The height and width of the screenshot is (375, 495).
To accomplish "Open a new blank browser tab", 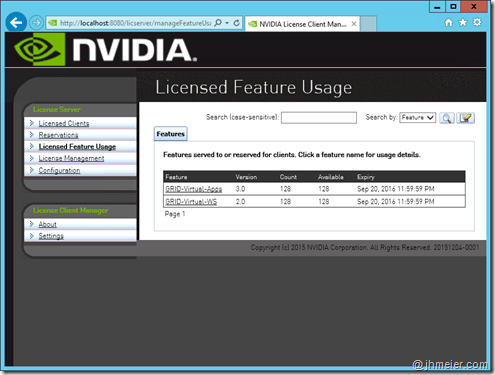I will tap(368, 24).
